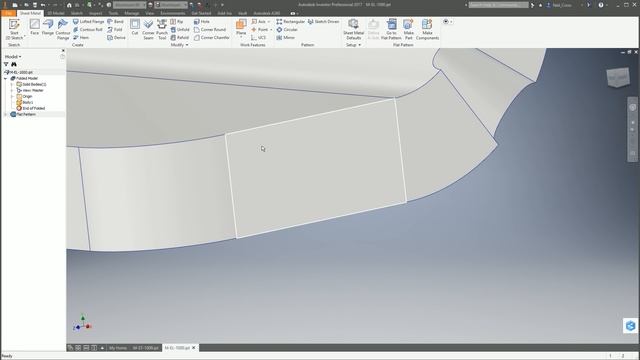Switch to the Inspect ribbon tab
The height and width of the screenshot is (360, 640).
95,13
